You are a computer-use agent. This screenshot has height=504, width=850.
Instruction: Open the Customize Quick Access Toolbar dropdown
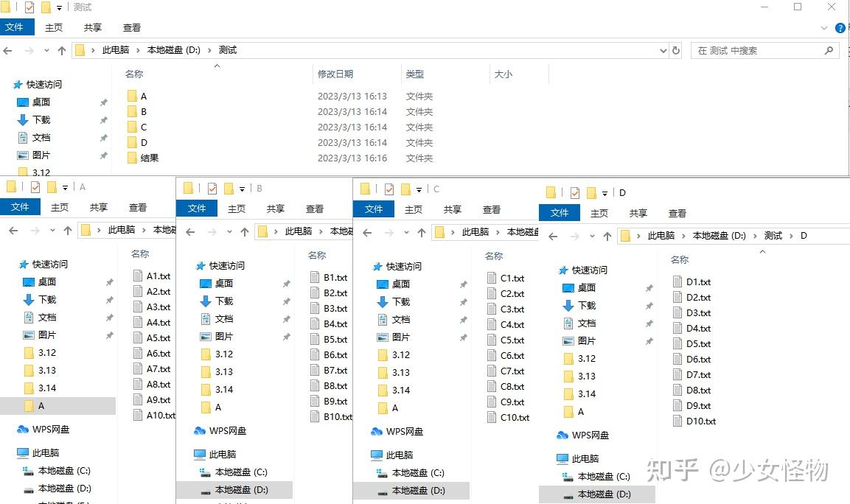click(60, 7)
